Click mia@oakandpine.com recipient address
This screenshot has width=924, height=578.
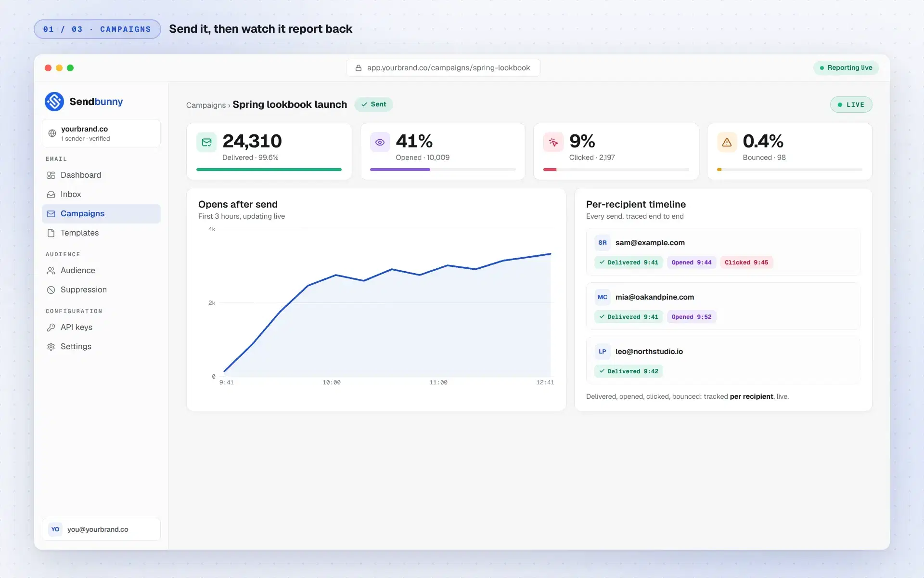pos(654,297)
